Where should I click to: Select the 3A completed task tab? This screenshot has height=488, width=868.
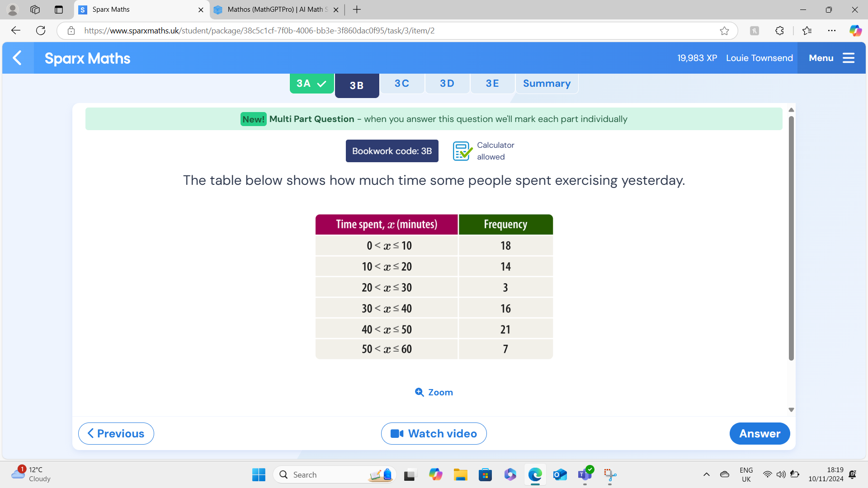[x=311, y=84]
